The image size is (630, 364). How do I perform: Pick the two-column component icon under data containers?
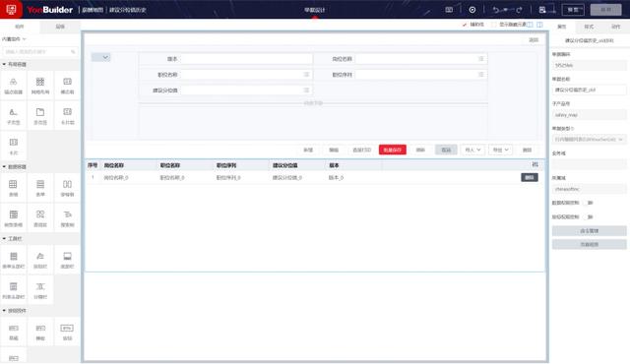click(67, 188)
